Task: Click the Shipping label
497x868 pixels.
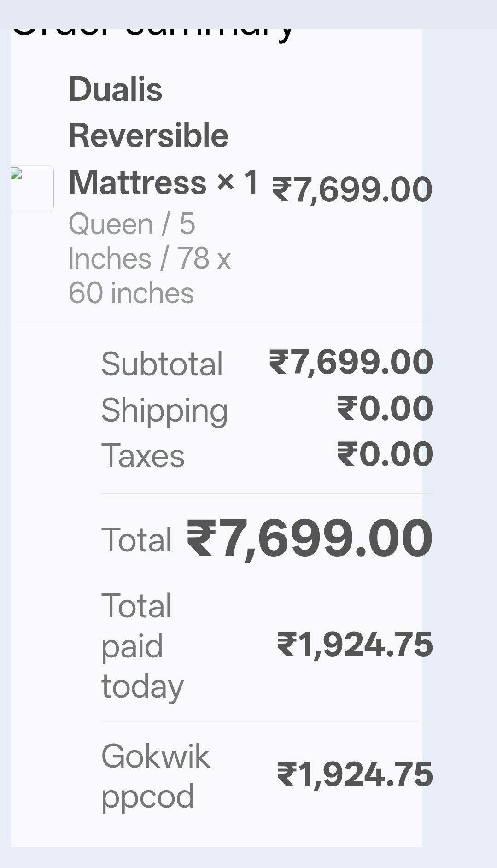Action: (x=164, y=410)
